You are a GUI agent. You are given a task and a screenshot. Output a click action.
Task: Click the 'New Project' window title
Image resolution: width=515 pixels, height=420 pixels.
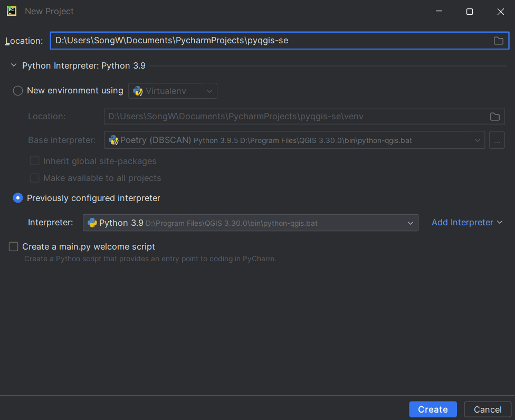tap(49, 11)
